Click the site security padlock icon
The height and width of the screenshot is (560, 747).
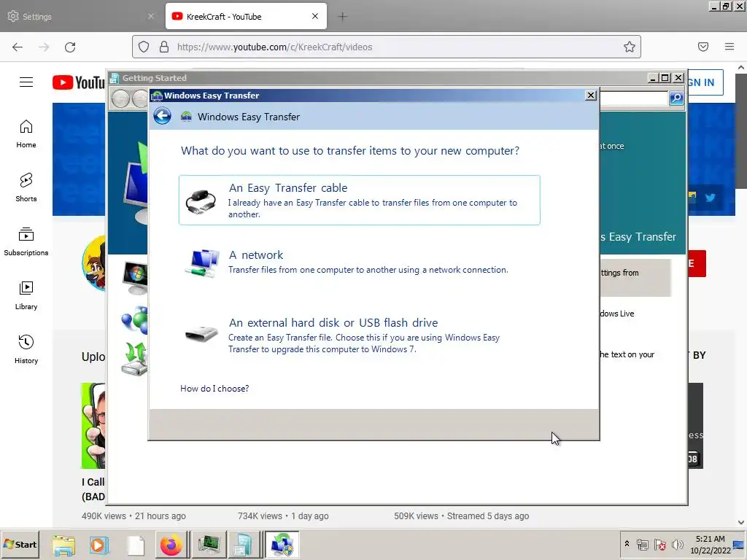coord(164,47)
